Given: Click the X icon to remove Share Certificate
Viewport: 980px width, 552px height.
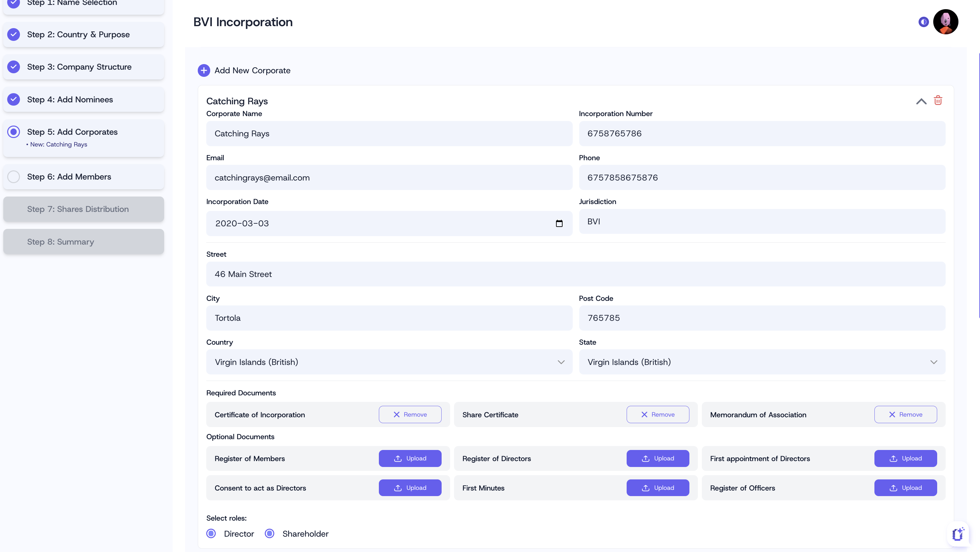Looking at the screenshot, I should click(x=644, y=415).
